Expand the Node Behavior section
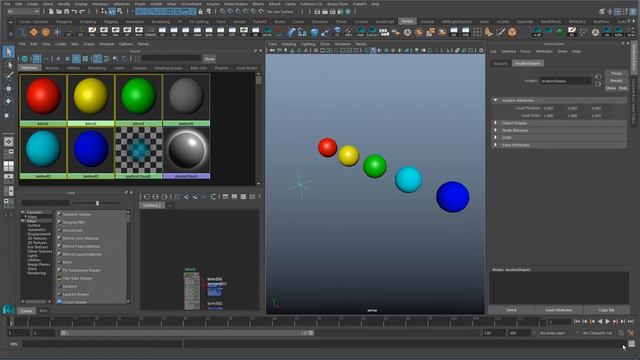This screenshot has width=640, height=360. click(496, 130)
